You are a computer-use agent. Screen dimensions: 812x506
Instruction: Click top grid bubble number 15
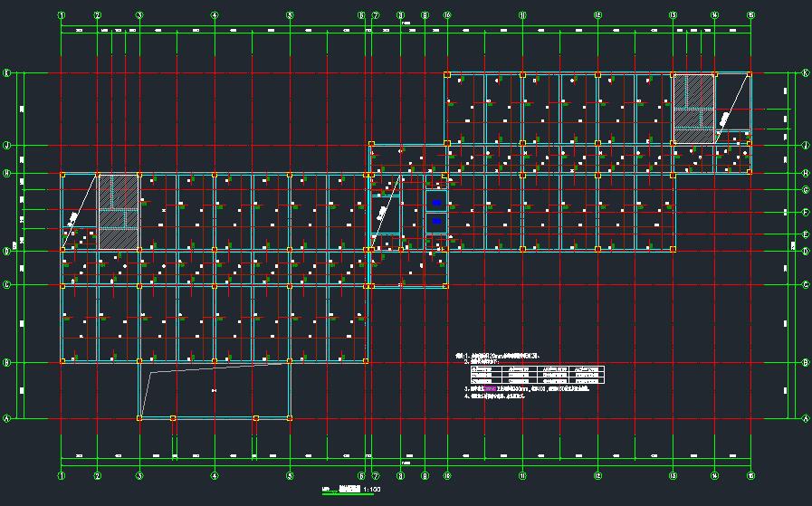point(750,15)
